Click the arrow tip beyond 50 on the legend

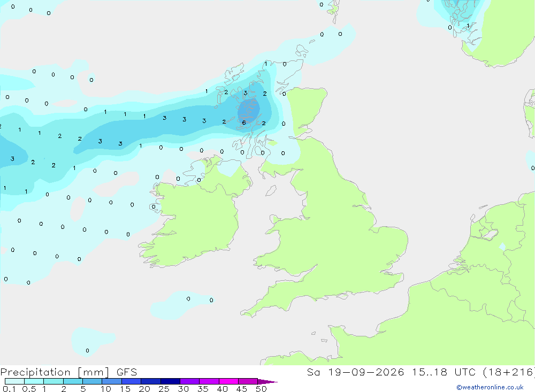coord(267,382)
